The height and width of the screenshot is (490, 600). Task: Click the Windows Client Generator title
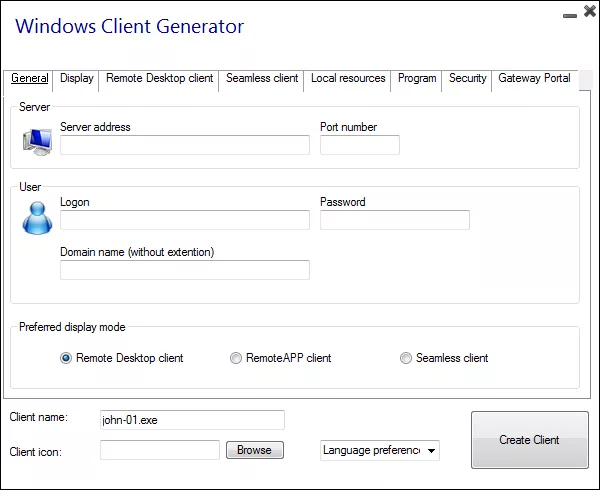point(129,27)
